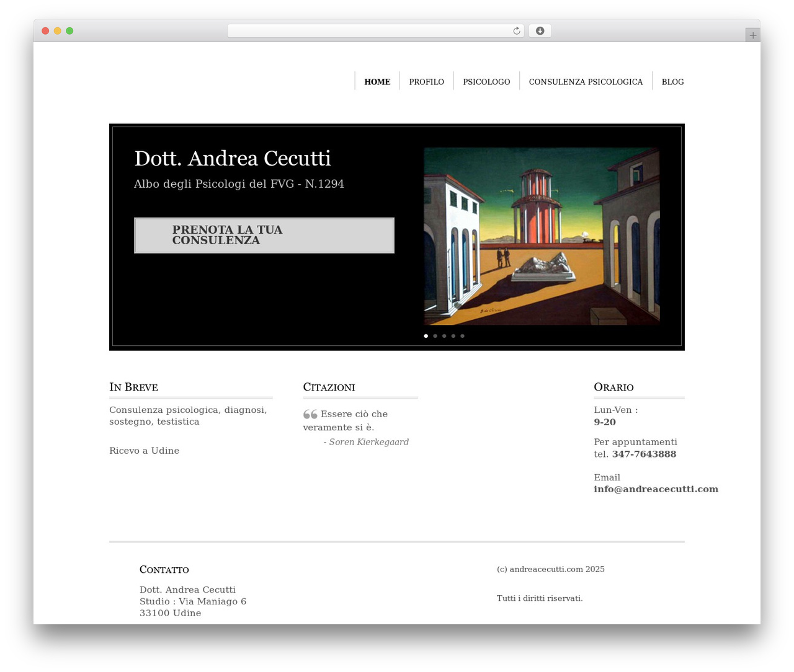This screenshot has height=672, width=794.
Task: Focus the browser address bar
Action: 375,31
